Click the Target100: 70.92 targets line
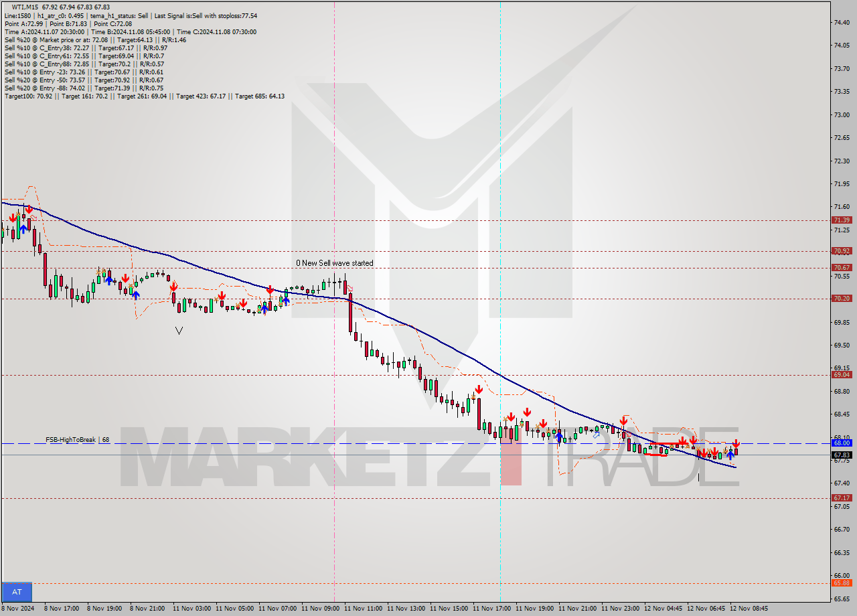Image resolution: width=857 pixels, height=616 pixels. [x=144, y=96]
